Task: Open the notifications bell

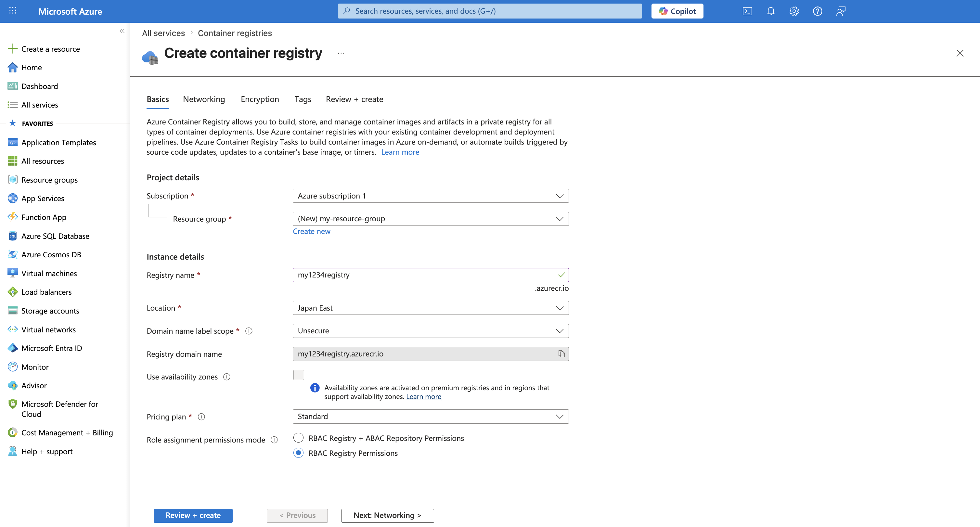Action: (770, 11)
